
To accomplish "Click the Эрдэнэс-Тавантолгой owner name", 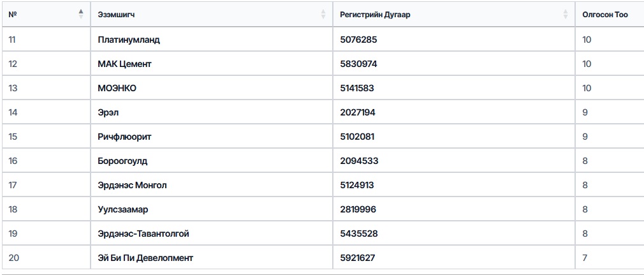I will pyautogui.click(x=143, y=234).
